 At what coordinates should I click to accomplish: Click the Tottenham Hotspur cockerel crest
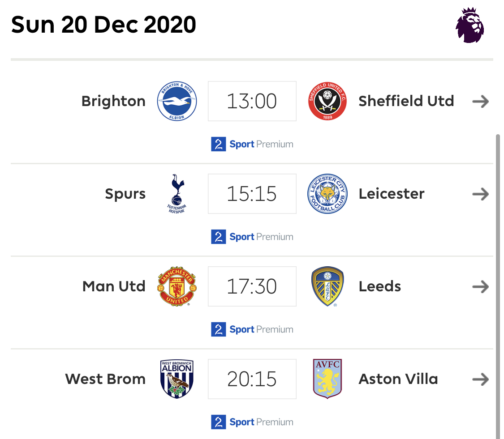pos(177,194)
